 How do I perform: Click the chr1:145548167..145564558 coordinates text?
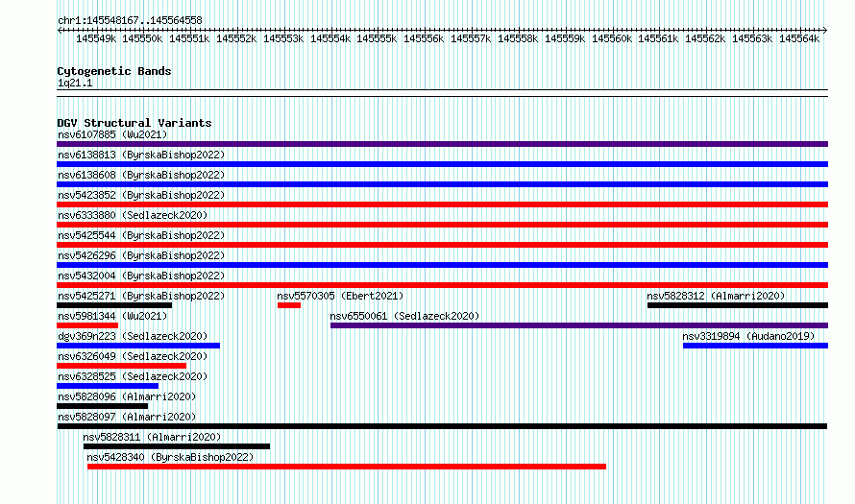130,20
